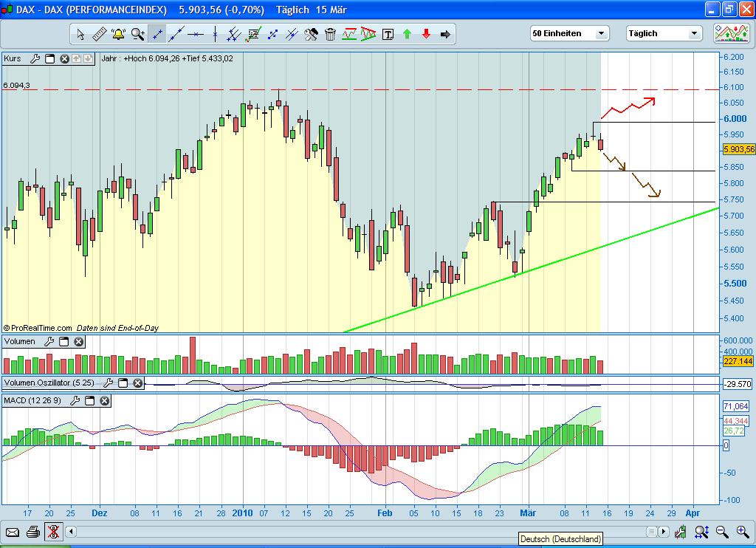Step timeline right with the scrollbar arrow

(664, 532)
